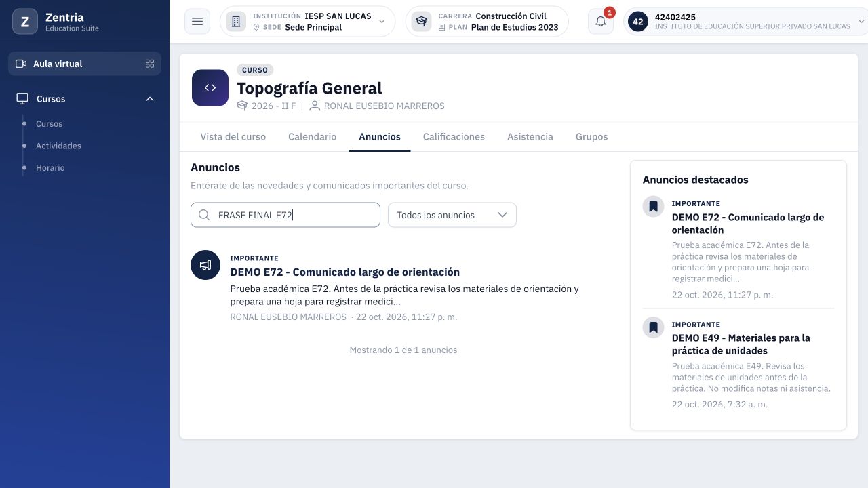Click the Topografía General heading

pos(309,88)
